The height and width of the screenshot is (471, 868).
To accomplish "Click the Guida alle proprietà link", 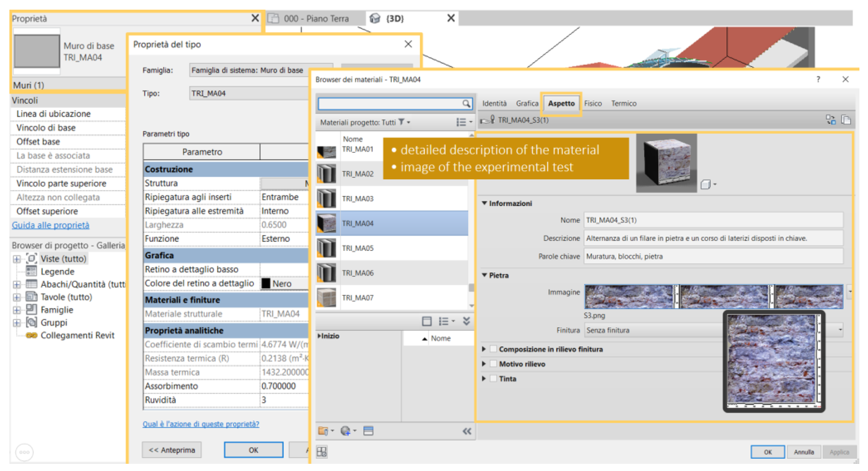I will coord(51,225).
